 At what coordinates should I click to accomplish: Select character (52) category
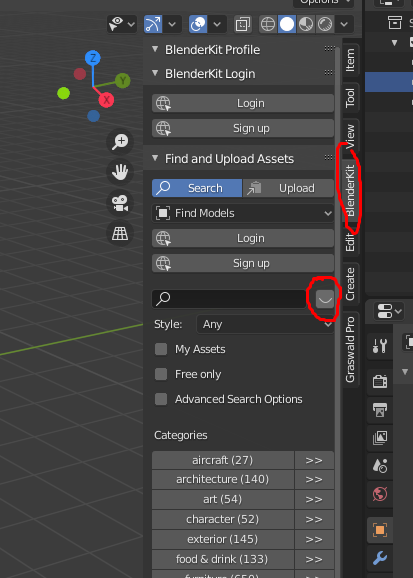click(223, 519)
